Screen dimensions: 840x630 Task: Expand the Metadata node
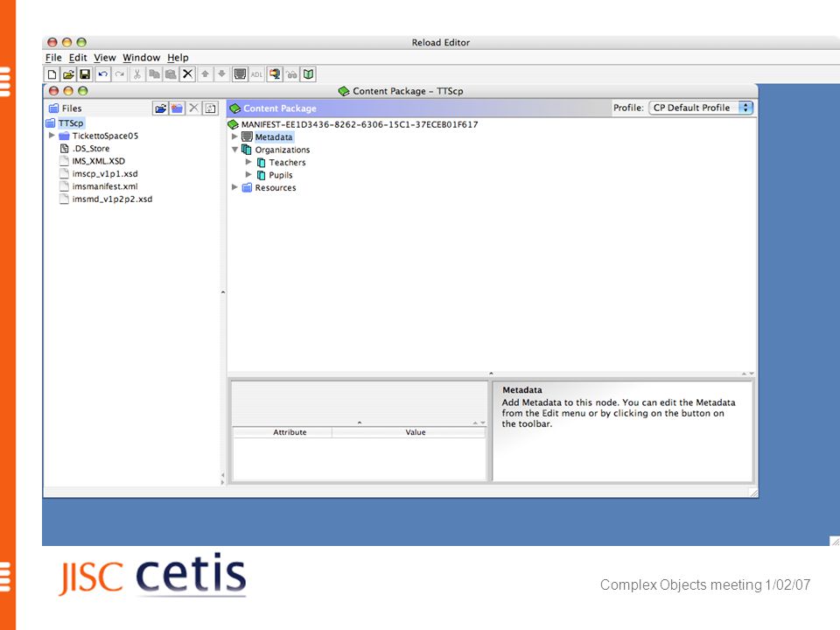click(234, 136)
